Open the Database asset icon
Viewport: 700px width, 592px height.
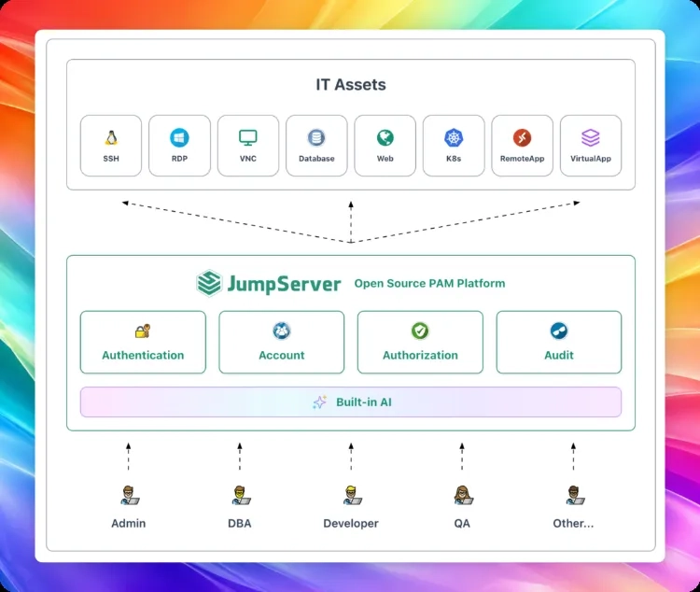(x=316, y=137)
